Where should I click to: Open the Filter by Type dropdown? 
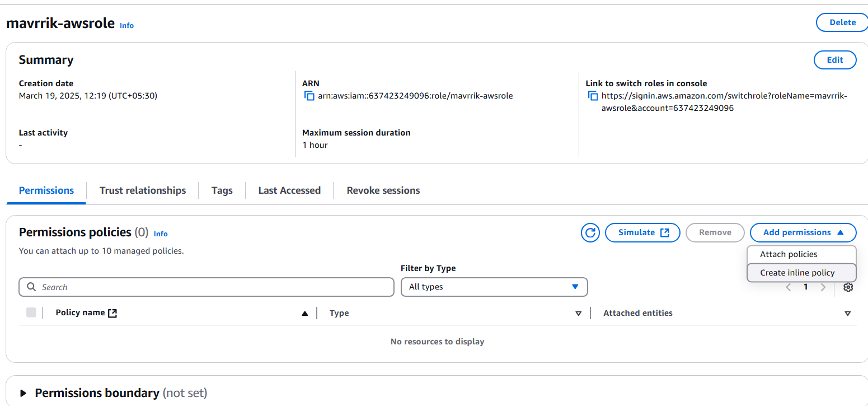pyautogui.click(x=494, y=287)
